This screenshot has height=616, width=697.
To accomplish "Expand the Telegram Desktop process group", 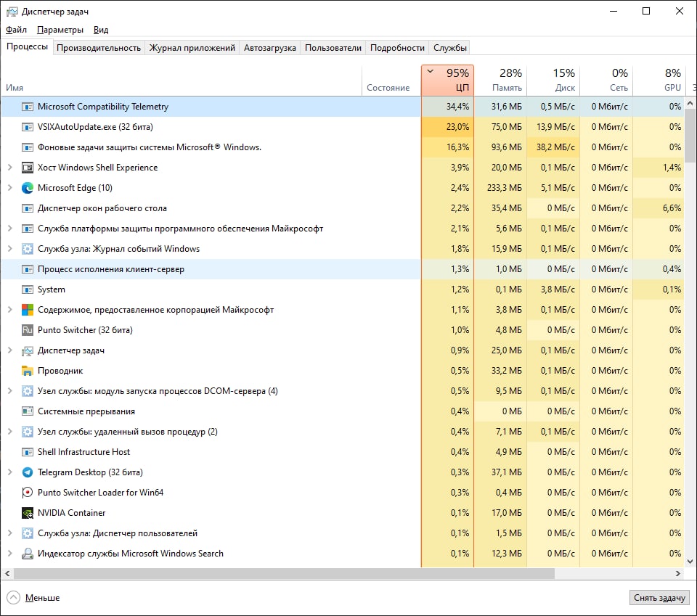I will click(9, 472).
